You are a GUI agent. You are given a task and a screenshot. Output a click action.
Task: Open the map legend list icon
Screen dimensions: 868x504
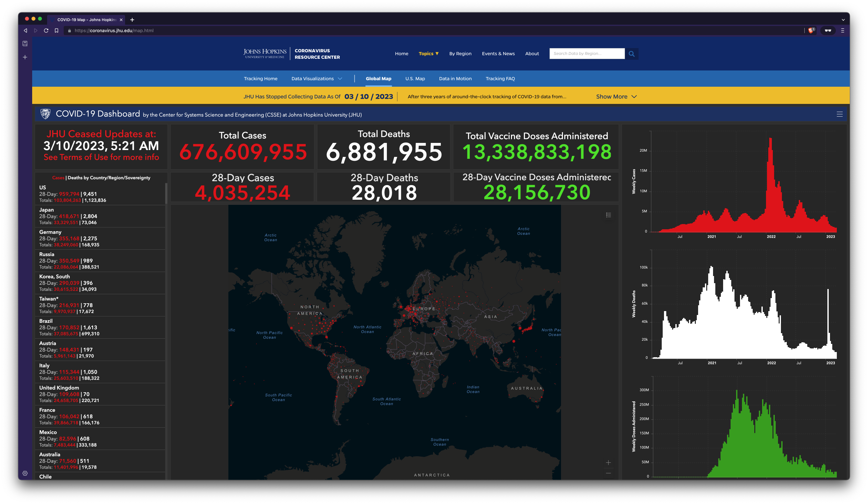pos(608,215)
